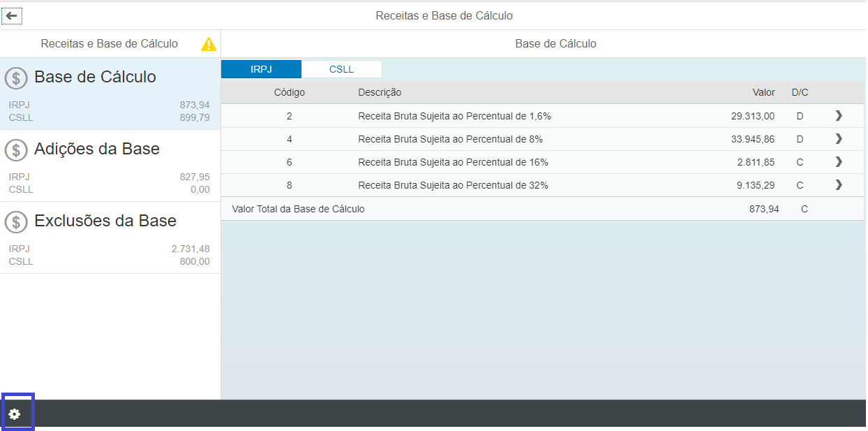
Task: Switch to the CSLL tab
Action: pos(341,69)
